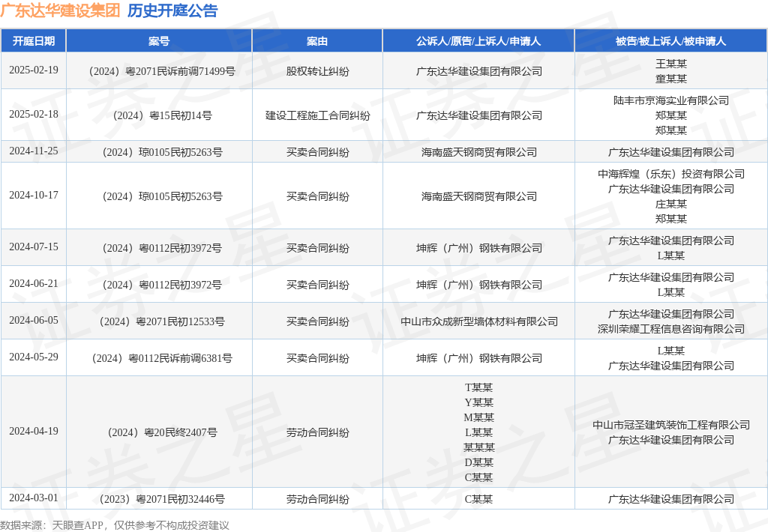Click defendant 童某某
768x532 pixels.
[671, 79]
